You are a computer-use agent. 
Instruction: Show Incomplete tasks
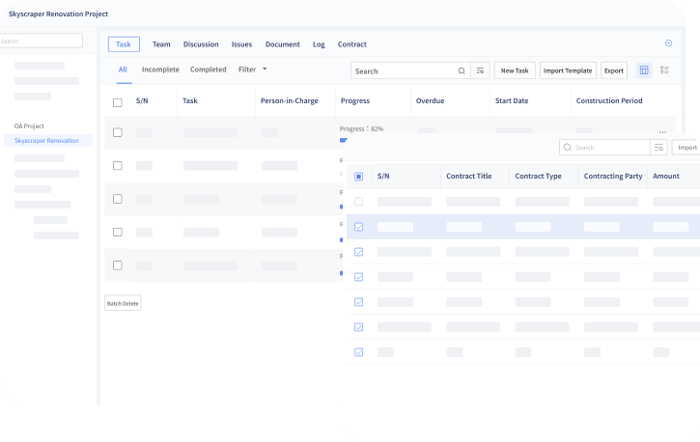click(160, 69)
